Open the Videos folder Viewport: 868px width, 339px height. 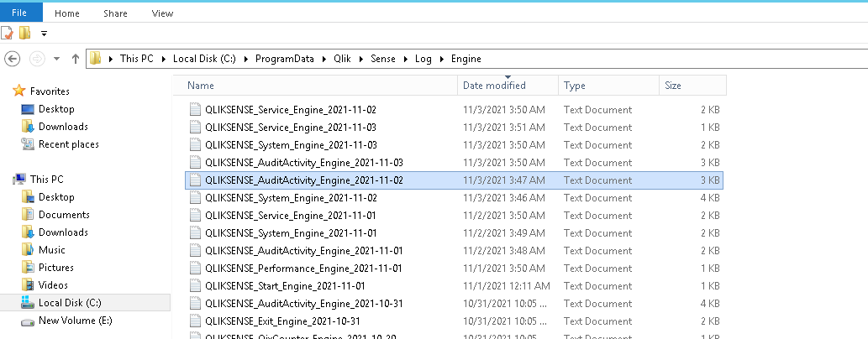(53, 285)
